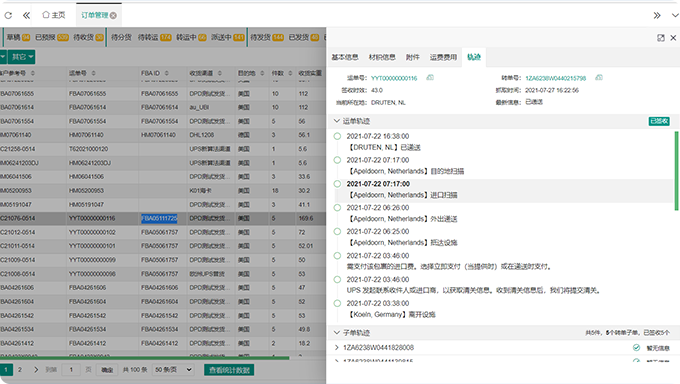Expand sub-waybill 1ZA6238W0441828008
680x384 pixels.
coord(337,348)
